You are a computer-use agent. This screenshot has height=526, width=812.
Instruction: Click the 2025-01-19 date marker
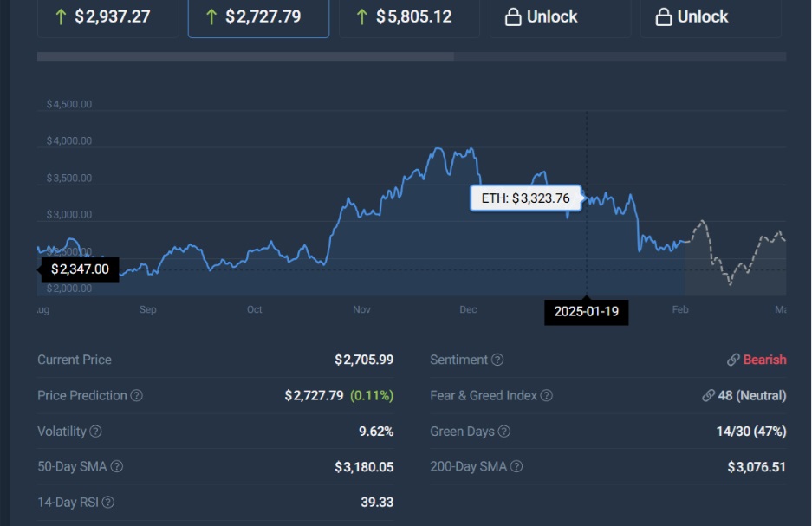coord(587,311)
